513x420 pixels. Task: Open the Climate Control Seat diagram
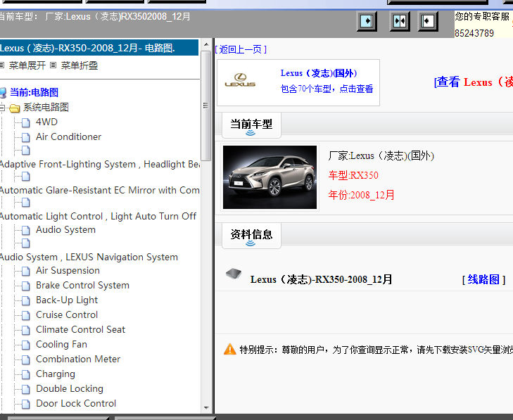[x=80, y=329]
